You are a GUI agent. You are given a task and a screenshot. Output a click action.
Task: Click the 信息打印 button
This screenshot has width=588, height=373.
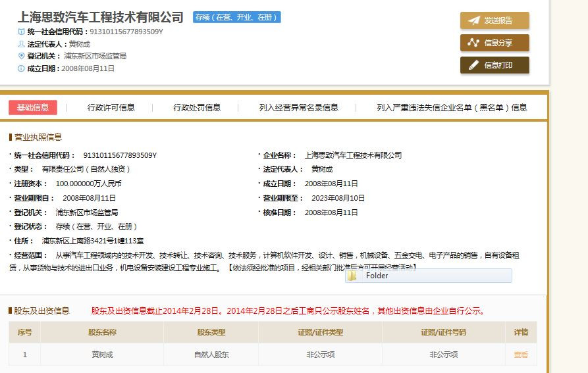click(494, 65)
